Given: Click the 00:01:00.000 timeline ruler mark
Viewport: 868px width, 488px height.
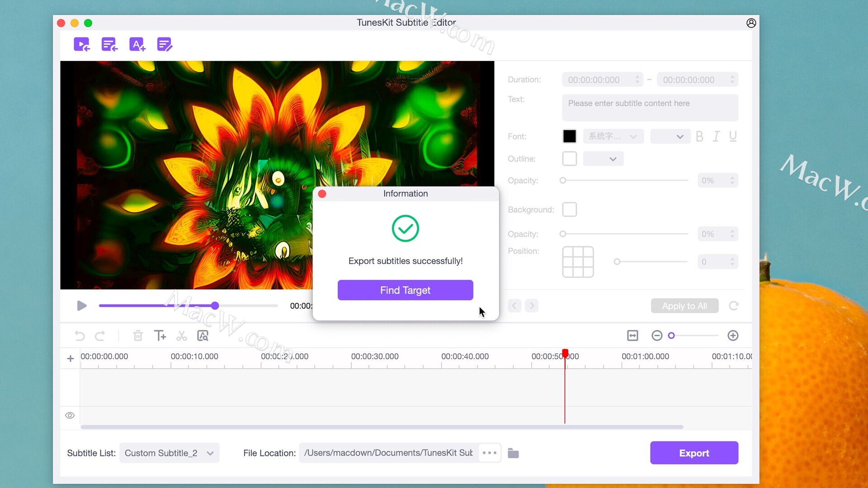Looking at the screenshot, I should pos(645,356).
